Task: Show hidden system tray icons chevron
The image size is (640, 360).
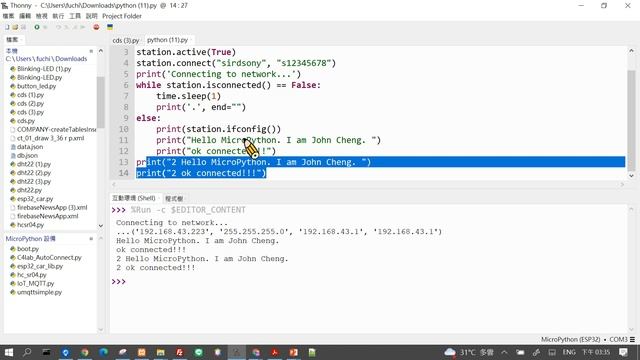Action: pos(504,352)
